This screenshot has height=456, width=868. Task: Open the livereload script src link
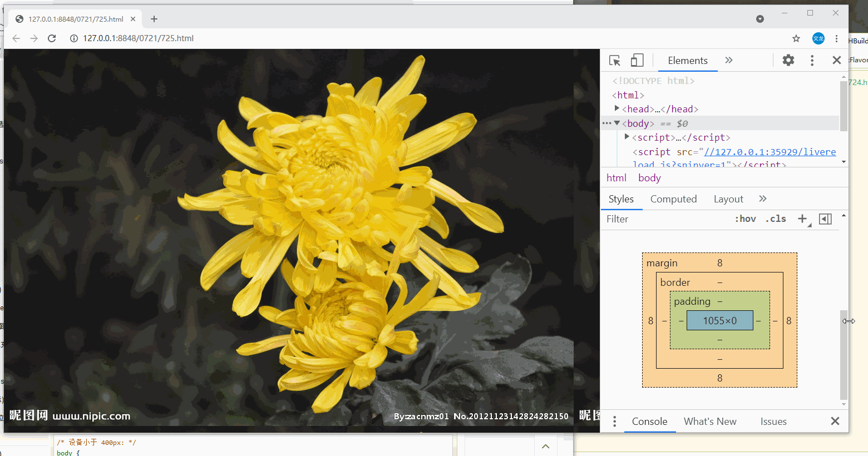(770, 152)
